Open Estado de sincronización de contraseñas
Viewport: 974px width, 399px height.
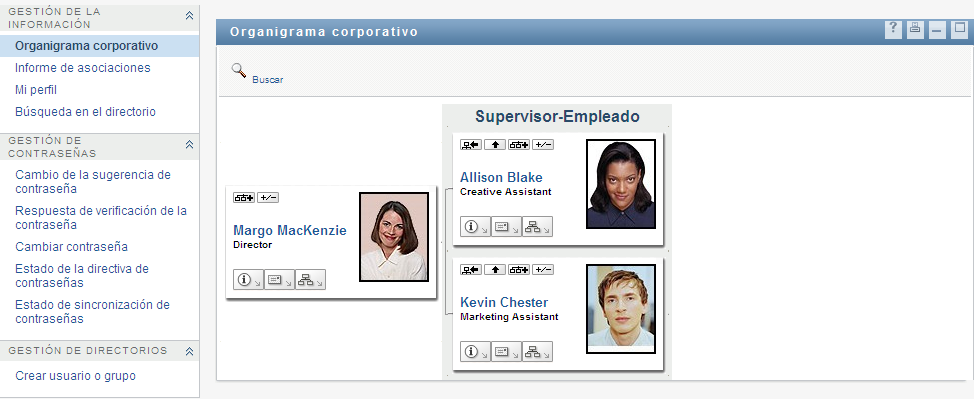[92, 311]
